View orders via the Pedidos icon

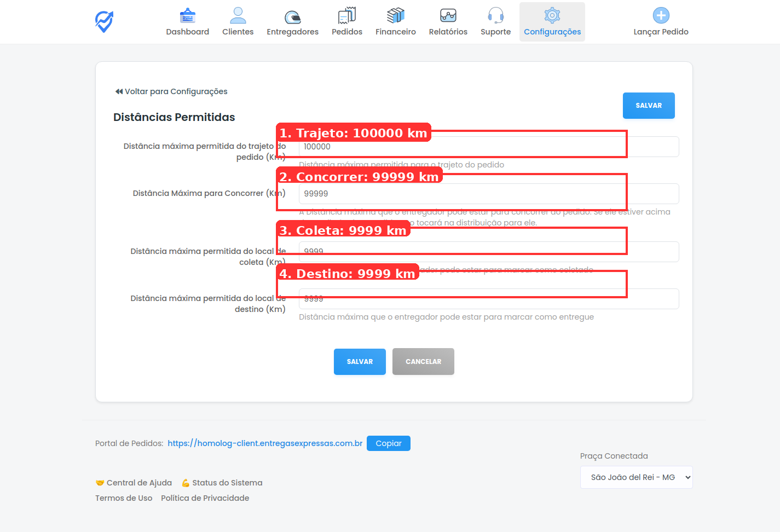(x=346, y=15)
